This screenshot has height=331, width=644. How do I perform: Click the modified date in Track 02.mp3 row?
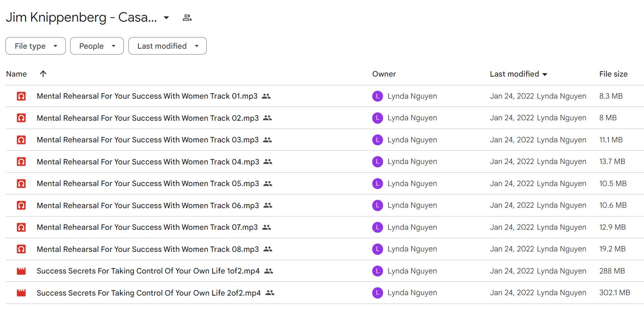512,118
